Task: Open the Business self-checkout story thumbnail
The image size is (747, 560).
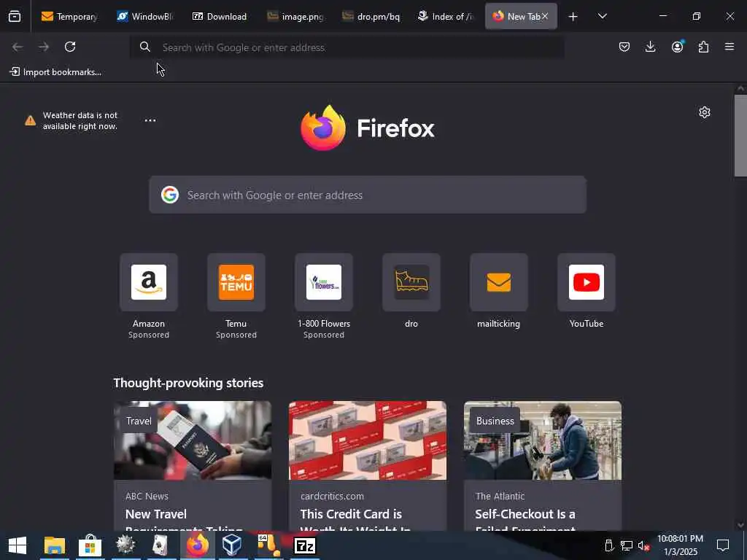Action: 543,440
